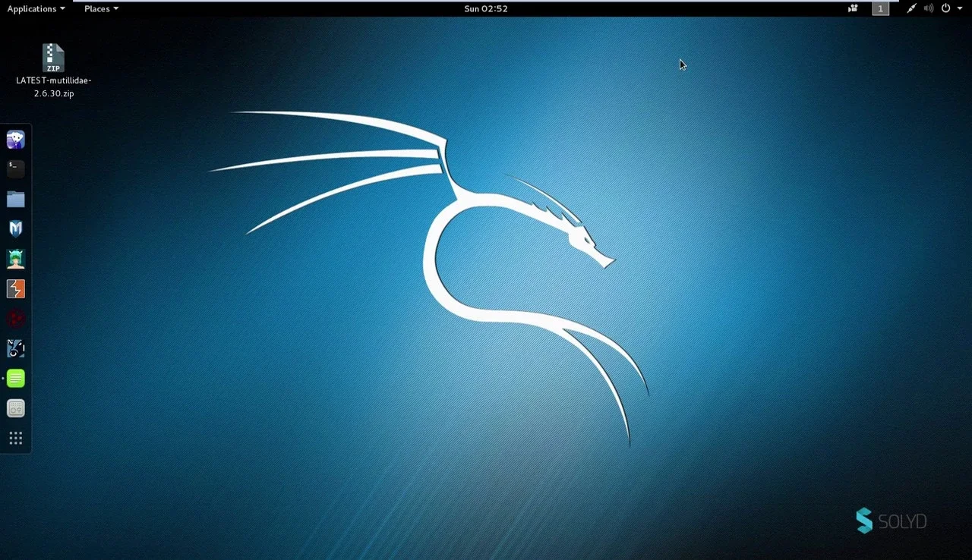This screenshot has height=560, width=972.
Task: Open the Sun 02:52 clock calendar
Action: tap(486, 8)
